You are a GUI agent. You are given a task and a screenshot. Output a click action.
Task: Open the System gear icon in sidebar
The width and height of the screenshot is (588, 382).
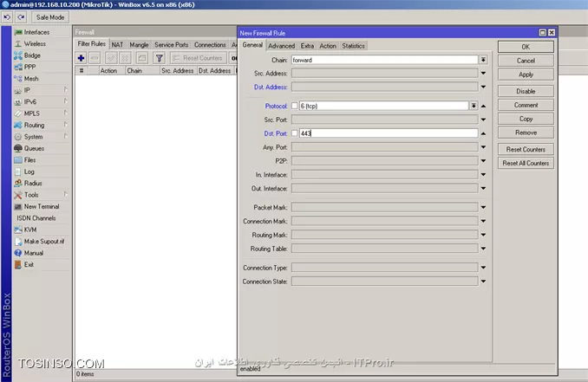point(18,137)
